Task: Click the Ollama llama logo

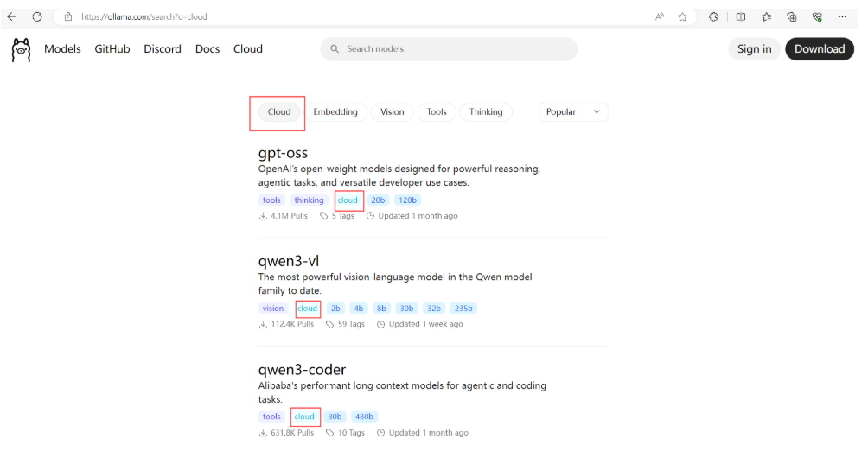Action: click(21, 50)
